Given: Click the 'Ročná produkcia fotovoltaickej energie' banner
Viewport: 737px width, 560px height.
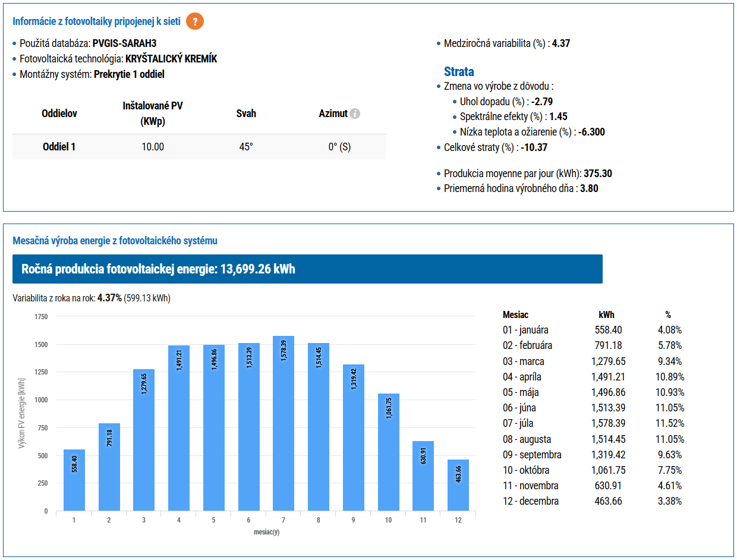Looking at the screenshot, I should tap(307, 269).
